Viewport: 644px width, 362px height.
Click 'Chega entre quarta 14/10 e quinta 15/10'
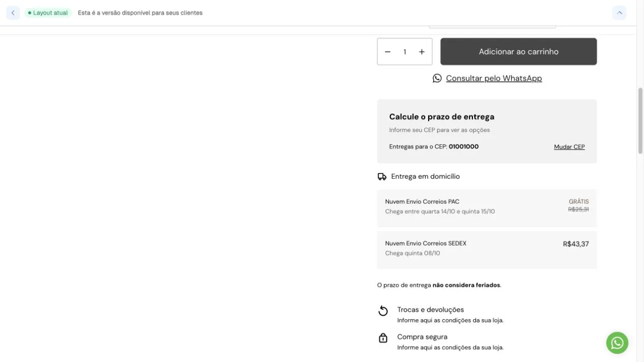[440, 212]
